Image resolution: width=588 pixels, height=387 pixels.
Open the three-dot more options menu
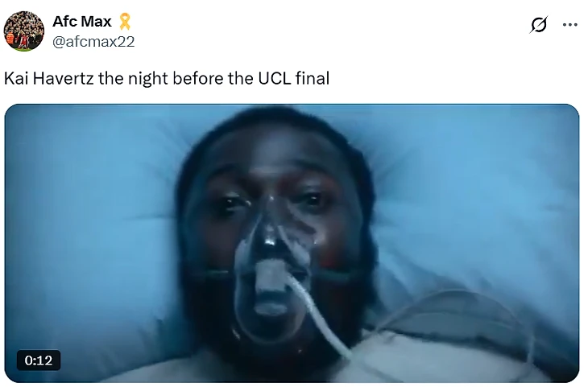(x=570, y=25)
